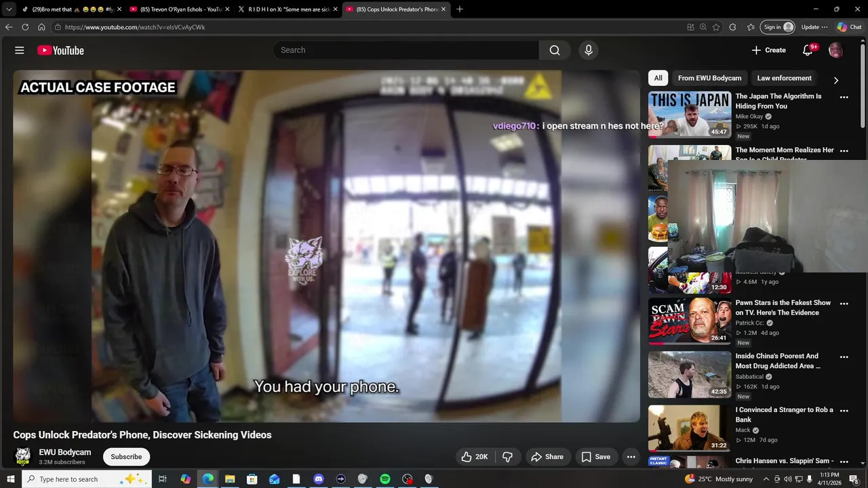Viewport: 868px width, 488px height.
Task: Reload the page with refresh icon
Action: 25,27
